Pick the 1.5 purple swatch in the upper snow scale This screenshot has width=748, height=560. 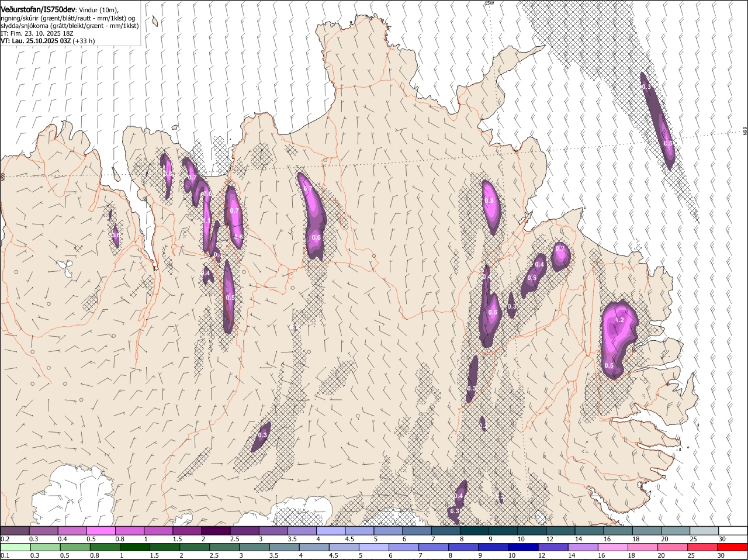coord(187,531)
